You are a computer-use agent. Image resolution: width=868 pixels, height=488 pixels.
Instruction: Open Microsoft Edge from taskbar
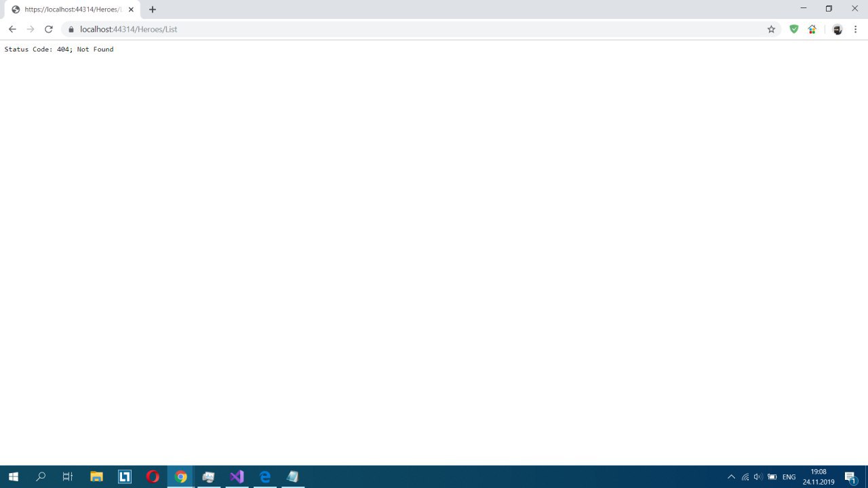coord(265,476)
